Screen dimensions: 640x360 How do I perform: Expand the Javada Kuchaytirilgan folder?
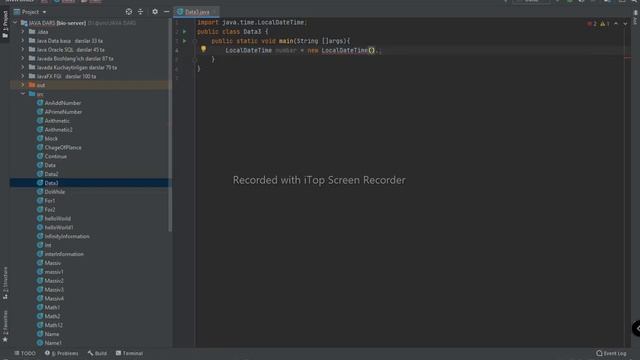23,67
